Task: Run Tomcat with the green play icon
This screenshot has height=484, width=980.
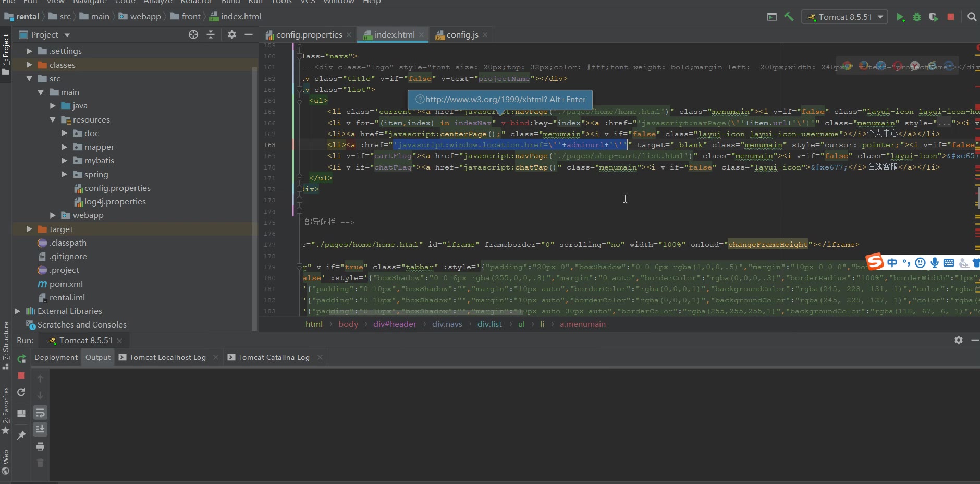Action: click(900, 17)
